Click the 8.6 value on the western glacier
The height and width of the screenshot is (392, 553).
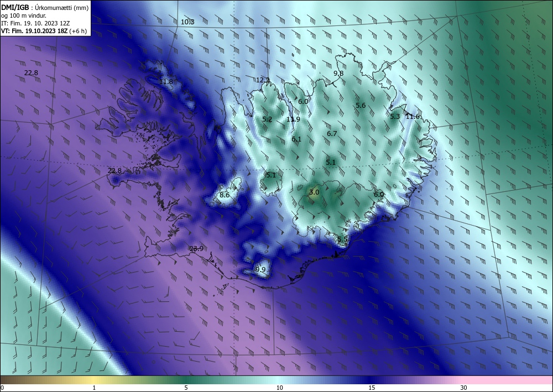[x=225, y=195]
